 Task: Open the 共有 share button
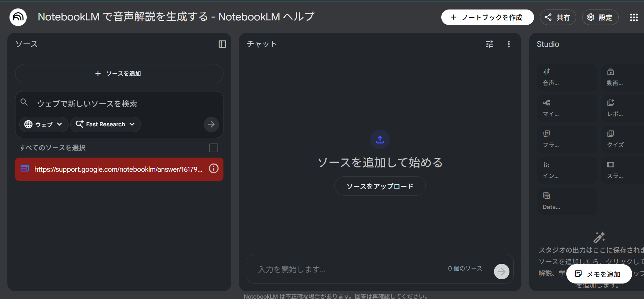(558, 17)
